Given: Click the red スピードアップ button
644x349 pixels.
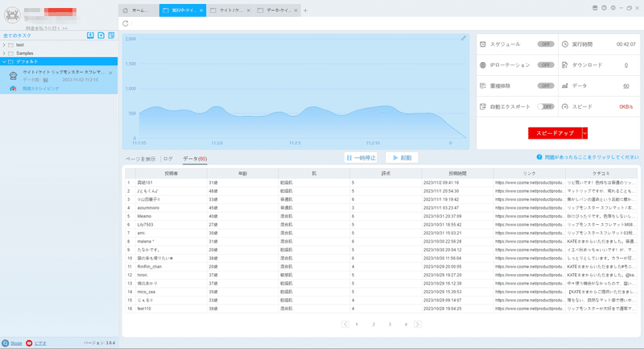Looking at the screenshot, I should (555, 133).
